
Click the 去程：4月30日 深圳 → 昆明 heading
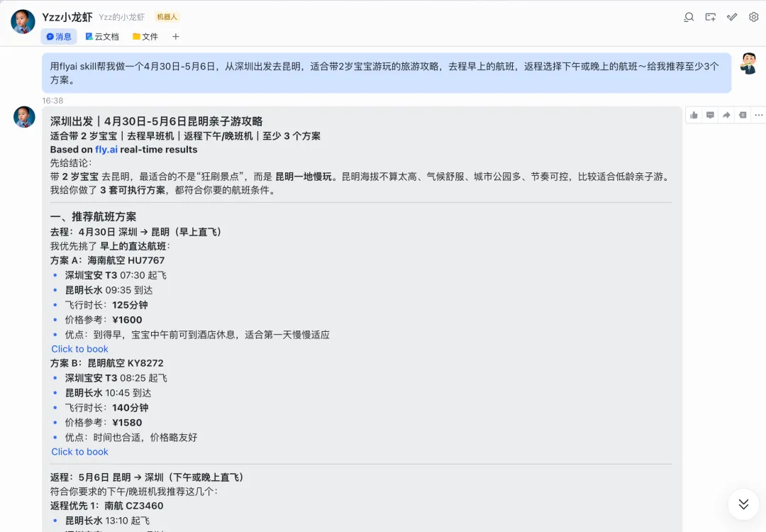135,231
